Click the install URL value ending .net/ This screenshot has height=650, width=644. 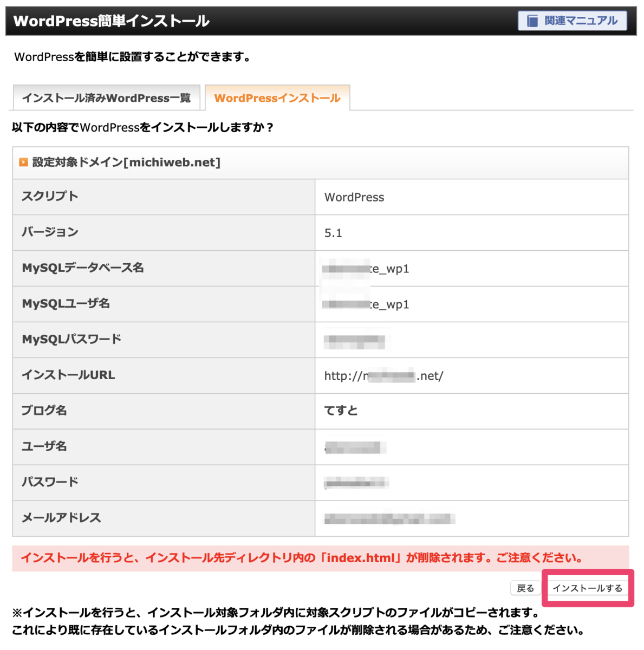pyautogui.click(x=383, y=376)
